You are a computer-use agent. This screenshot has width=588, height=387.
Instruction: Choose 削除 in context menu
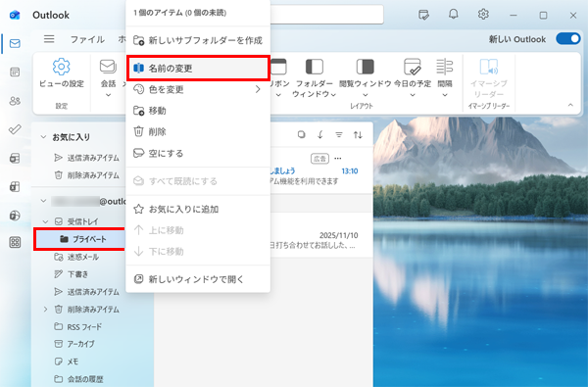click(198, 131)
